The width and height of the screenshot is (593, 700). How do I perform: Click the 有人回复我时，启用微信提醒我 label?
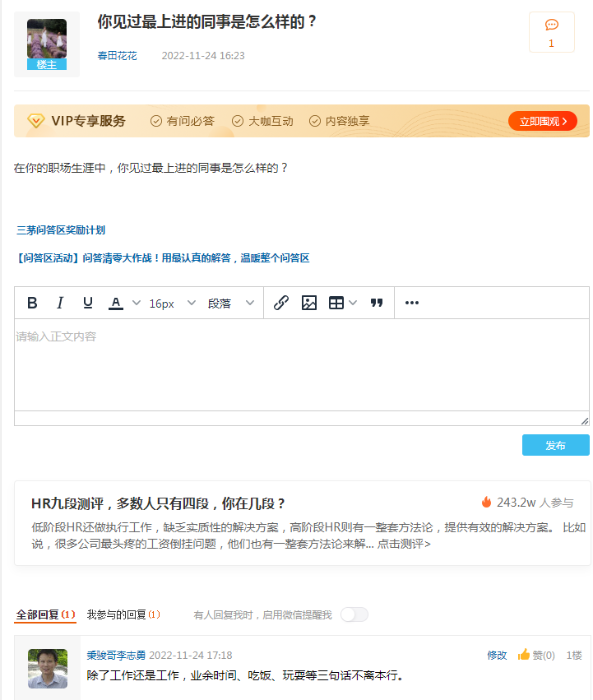tap(262, 615)
